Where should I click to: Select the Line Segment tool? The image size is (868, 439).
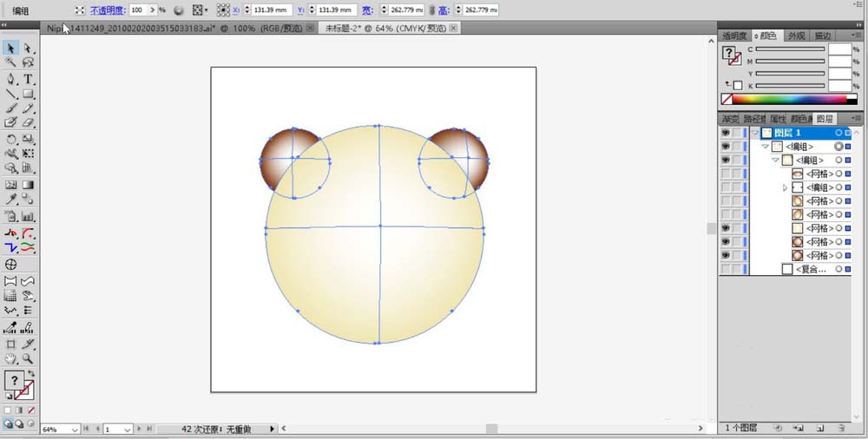click(10, 94)
